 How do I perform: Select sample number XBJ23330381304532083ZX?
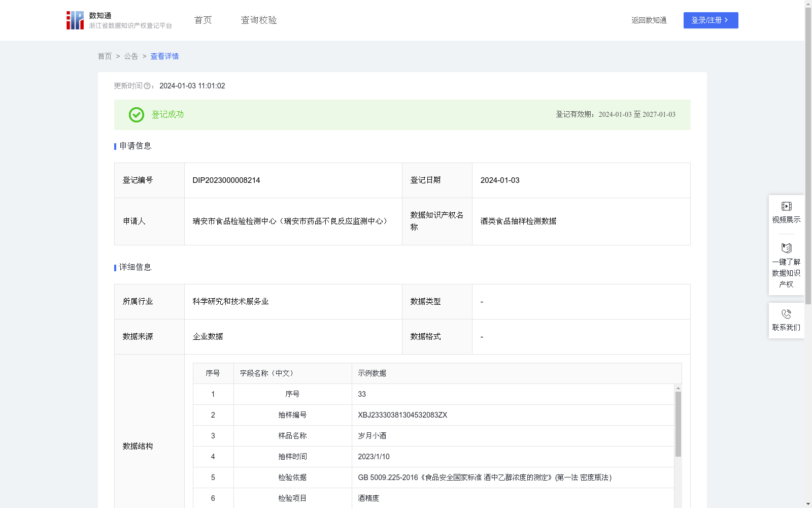tap(402, 415)
